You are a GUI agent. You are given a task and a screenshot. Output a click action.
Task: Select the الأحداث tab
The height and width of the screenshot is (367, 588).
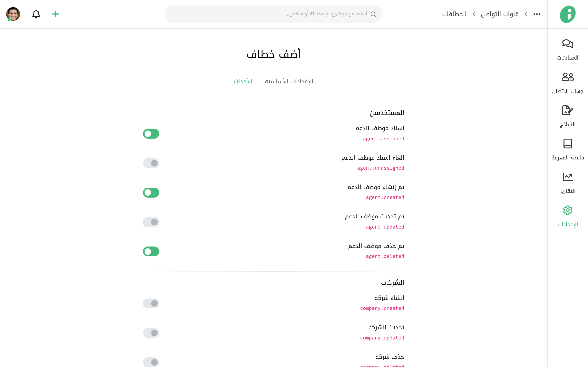pyautogui.click(x=243, y=81)
